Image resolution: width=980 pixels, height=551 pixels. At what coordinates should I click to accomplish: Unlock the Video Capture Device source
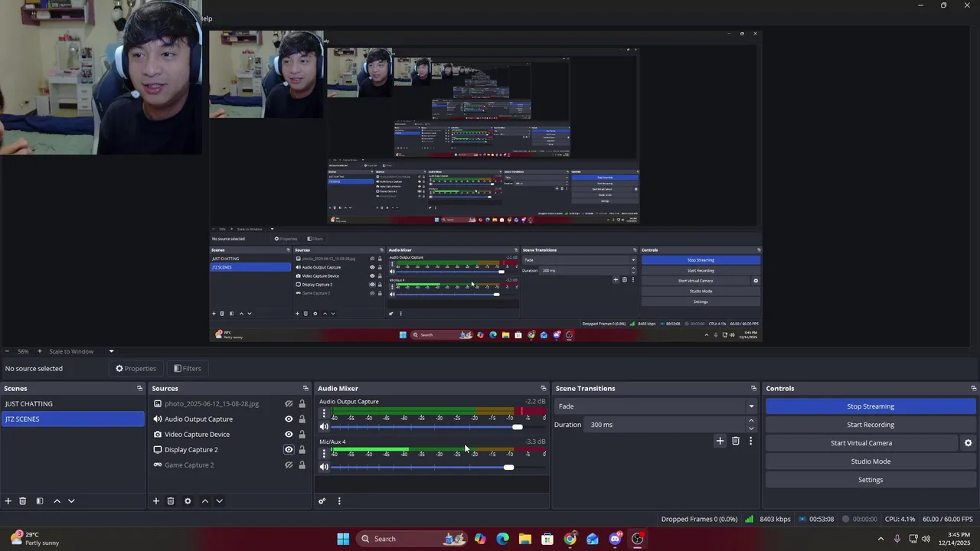coord(302,435)
